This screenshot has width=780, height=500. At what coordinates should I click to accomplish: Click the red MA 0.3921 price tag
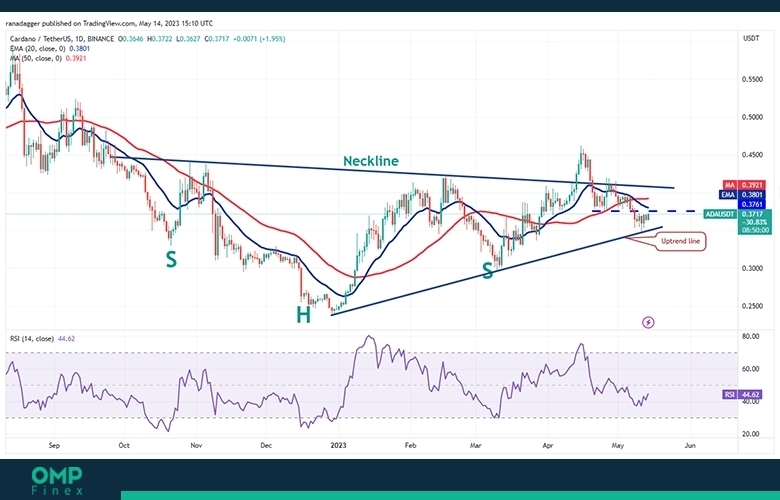point(744,185)
